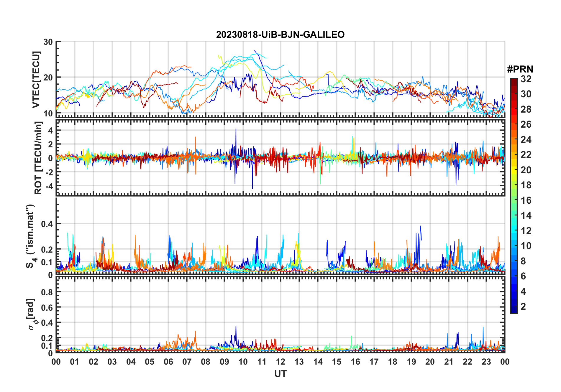Click colorbar tick label 28
Screen dimensions: 561x392
(x=526, y=109)
